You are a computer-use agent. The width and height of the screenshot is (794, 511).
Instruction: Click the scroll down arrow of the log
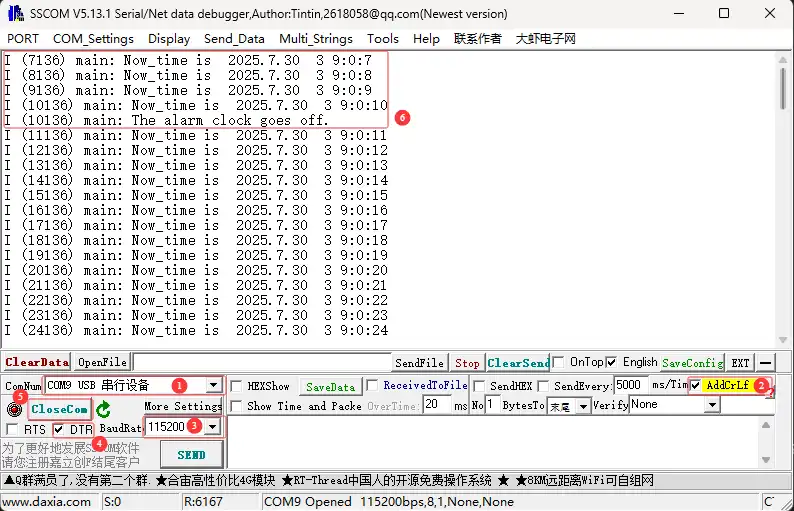point(784,341)
